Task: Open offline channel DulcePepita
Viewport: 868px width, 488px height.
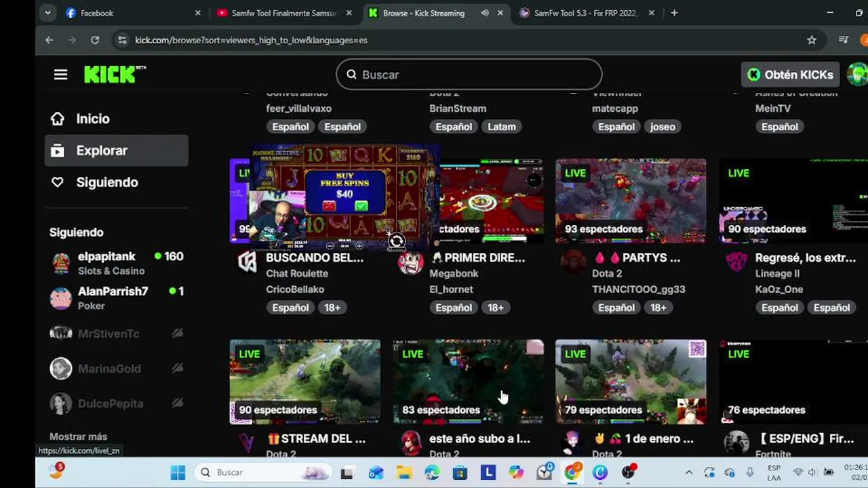Action: click(x=117, y=403)
